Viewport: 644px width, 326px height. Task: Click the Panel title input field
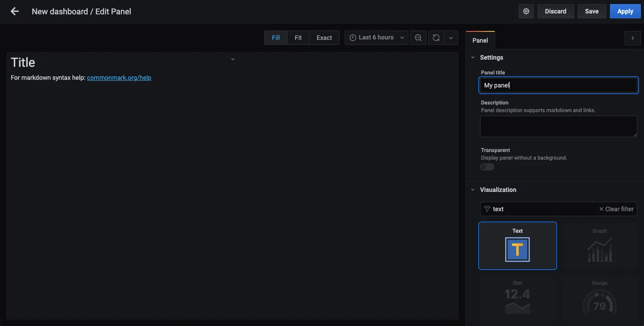tap(558, 85)
